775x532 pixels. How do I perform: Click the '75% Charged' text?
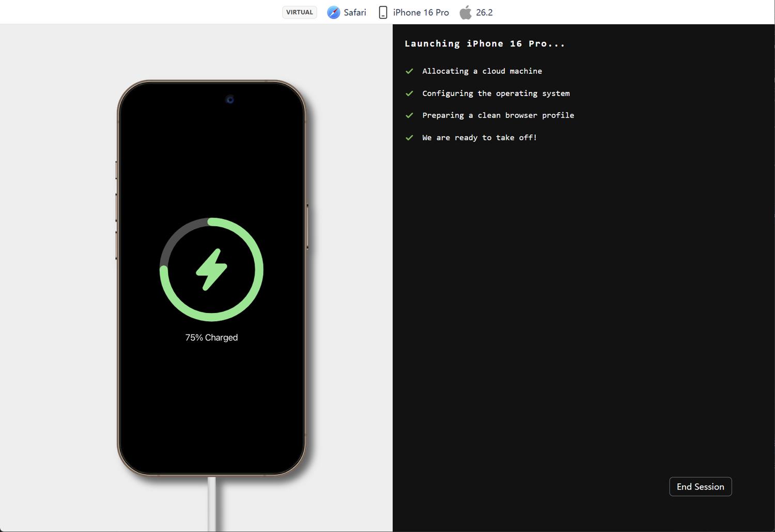point(211,337)
